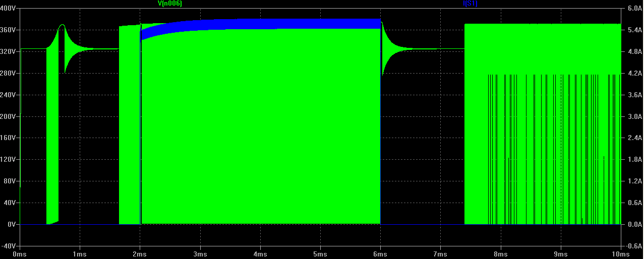The width and height of the screenshot is (644, 259).
Task: Click the 3.0A right axis label
Action: click(x=634, y=116)
